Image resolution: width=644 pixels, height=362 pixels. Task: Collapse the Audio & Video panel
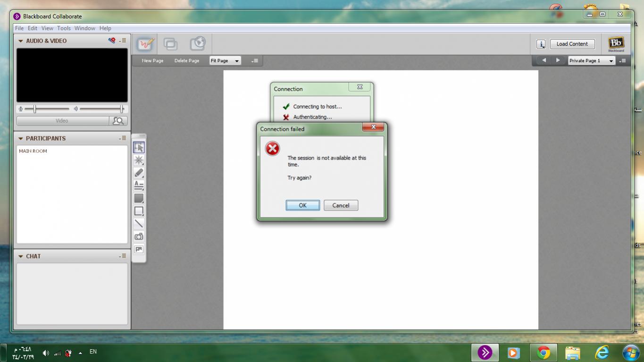(x=21, y=41)
